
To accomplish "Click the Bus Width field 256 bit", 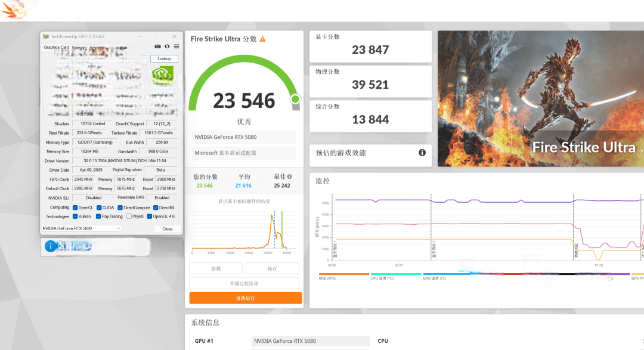I will 162,143.
